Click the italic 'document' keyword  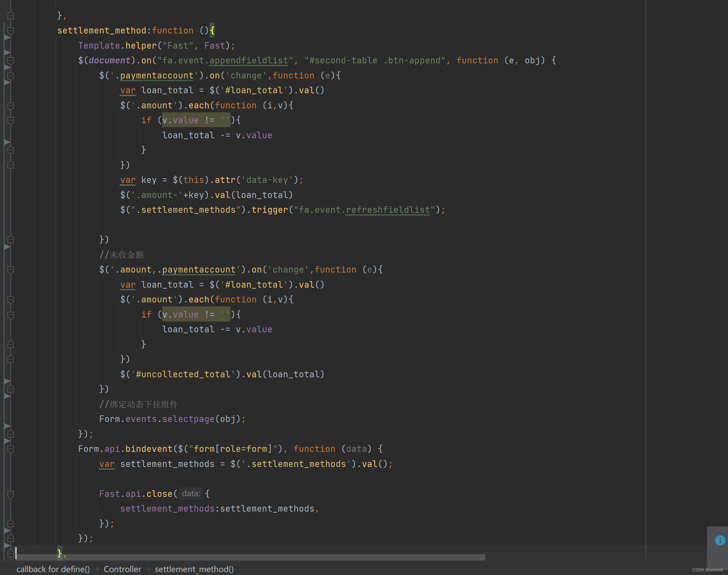pos(109,61)
